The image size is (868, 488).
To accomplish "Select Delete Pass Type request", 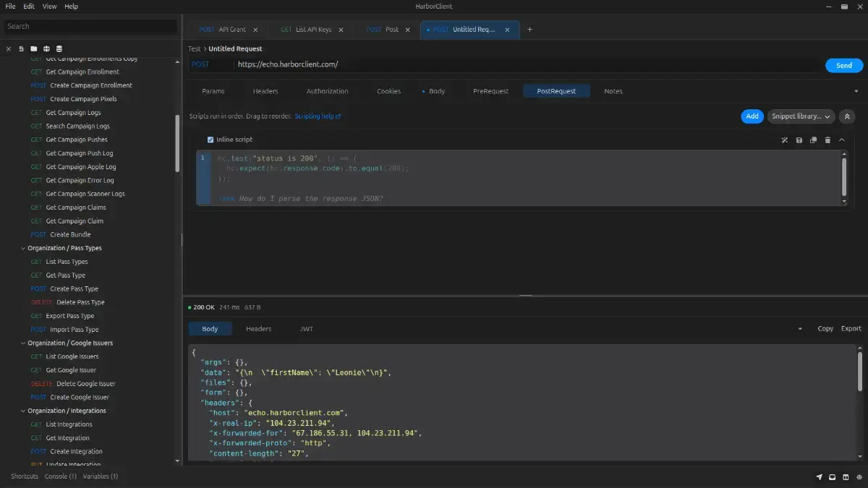I will (x=68, y=302).
